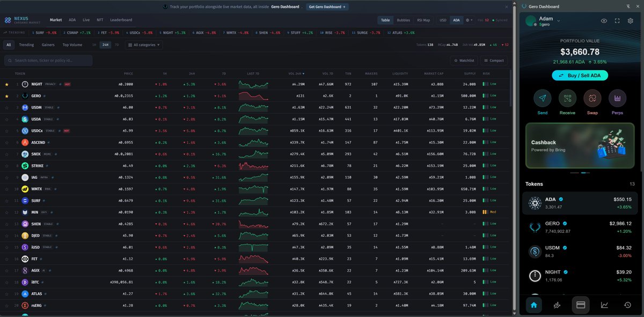Select the 1H timeframe filter

(x=94, y=45)
